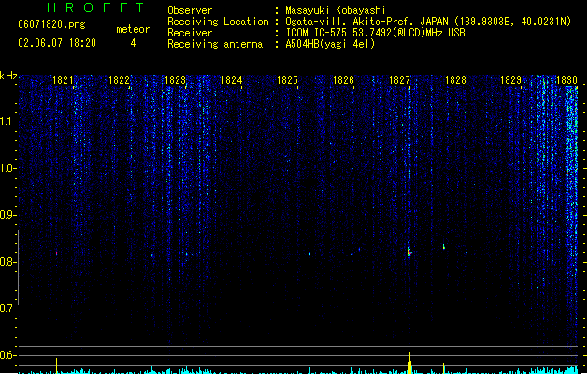This screenshot has height=374, width=588.
Task: Click the red meteor echo near 1821
Action: click(57, 253)
